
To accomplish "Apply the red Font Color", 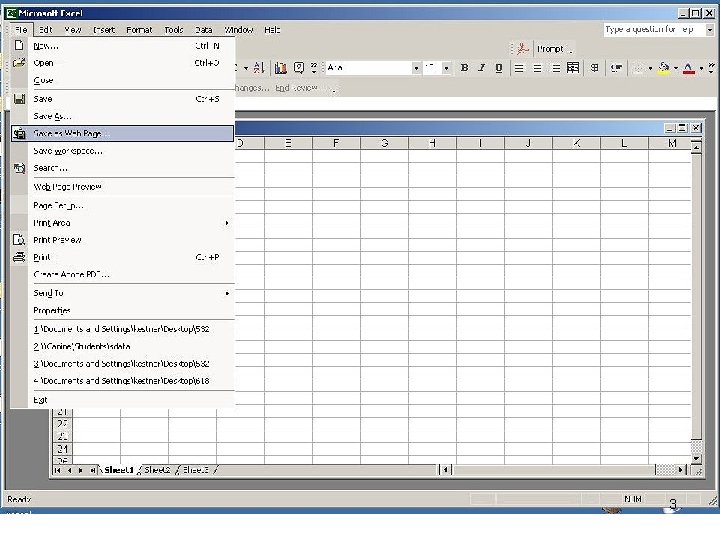I will point(688,68).
